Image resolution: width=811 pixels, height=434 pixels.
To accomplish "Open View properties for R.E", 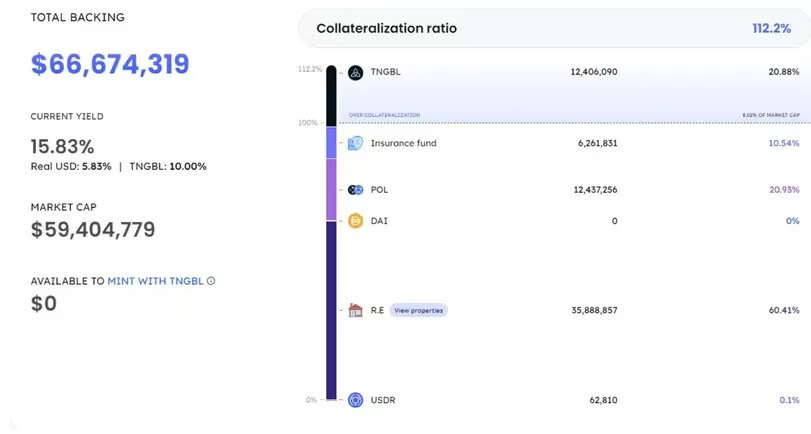I will (x=418, y=310).
